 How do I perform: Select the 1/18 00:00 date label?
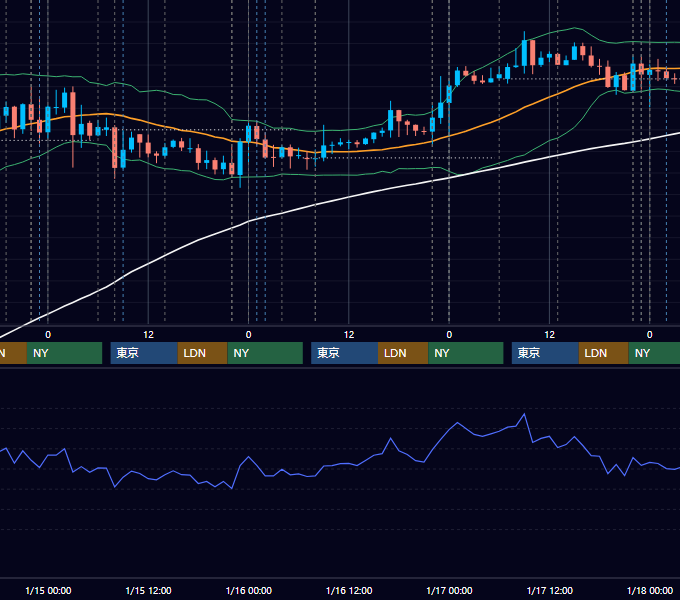click(650, 590)
